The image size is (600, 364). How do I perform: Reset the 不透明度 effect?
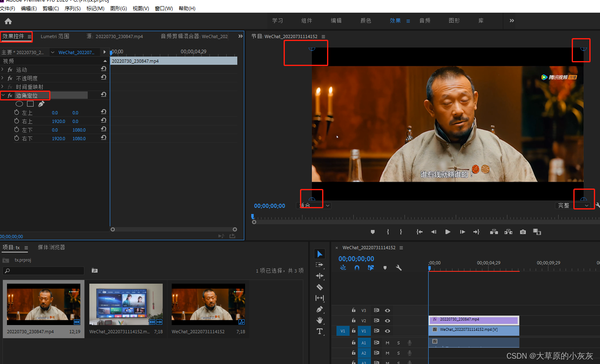104,77
